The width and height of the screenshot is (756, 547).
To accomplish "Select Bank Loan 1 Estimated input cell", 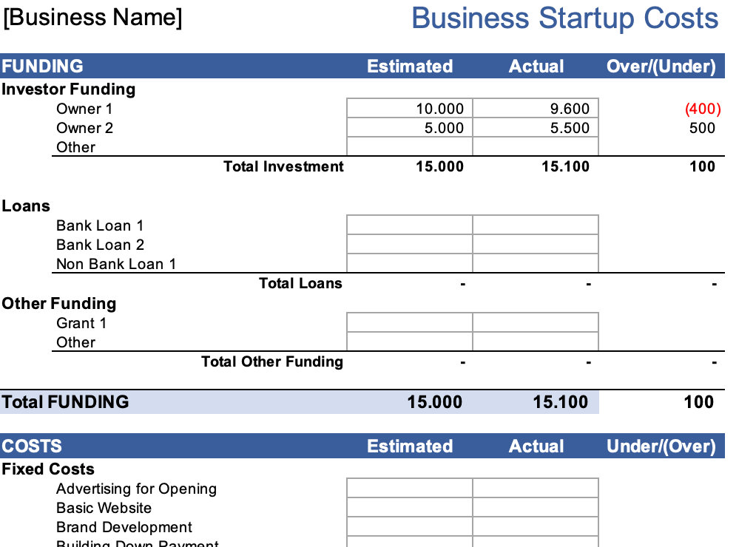I will point(409,225).
